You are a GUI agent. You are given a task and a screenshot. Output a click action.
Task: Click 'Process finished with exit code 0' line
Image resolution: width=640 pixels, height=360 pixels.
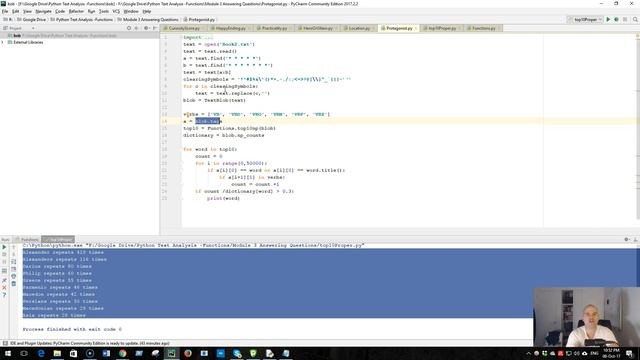point(72,329)
